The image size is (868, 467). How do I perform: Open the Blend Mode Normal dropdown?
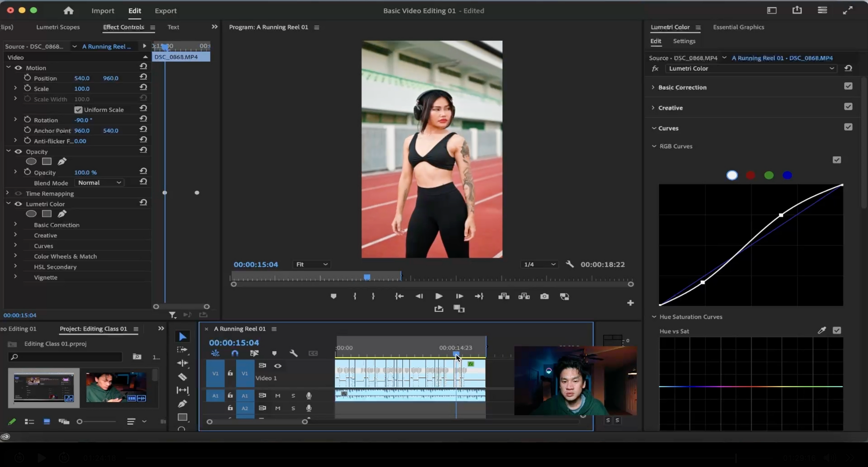click(99, 183)
